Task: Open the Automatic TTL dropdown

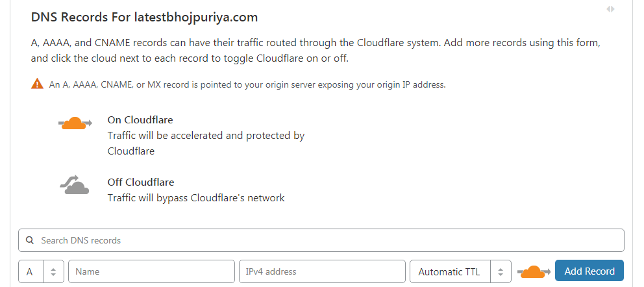Action: click(x=460, y=271)
